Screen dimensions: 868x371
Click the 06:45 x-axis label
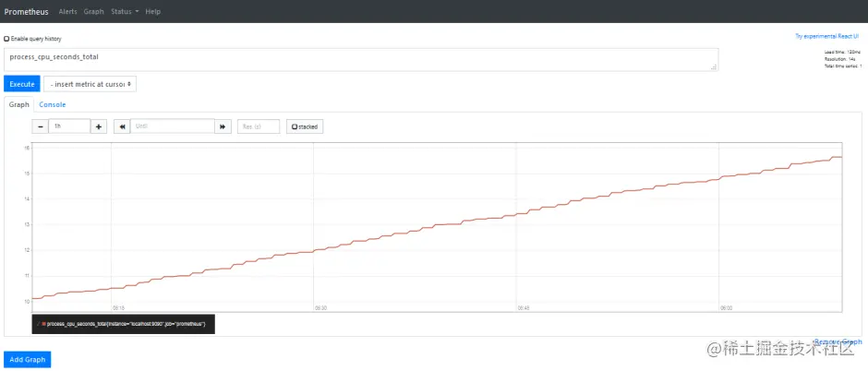pos(524,308)
